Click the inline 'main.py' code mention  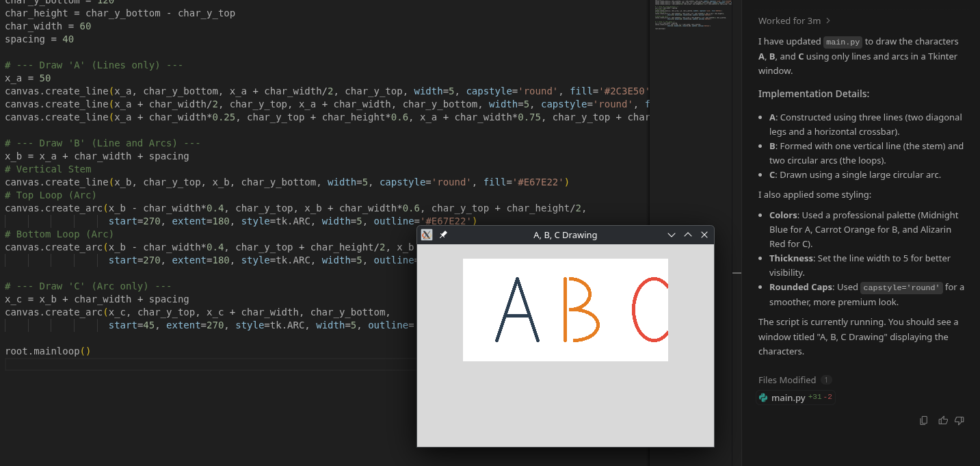[842, 42]
